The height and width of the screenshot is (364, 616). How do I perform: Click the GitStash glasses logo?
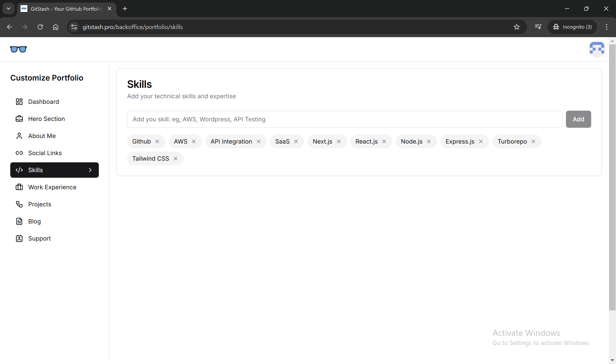(18, 49)
